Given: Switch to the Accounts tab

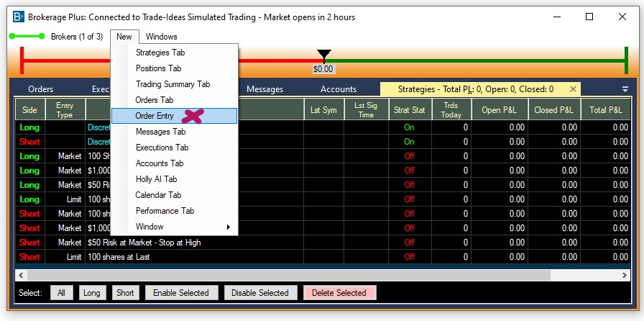Looking at the screenshot, I should tap(339, 89).
